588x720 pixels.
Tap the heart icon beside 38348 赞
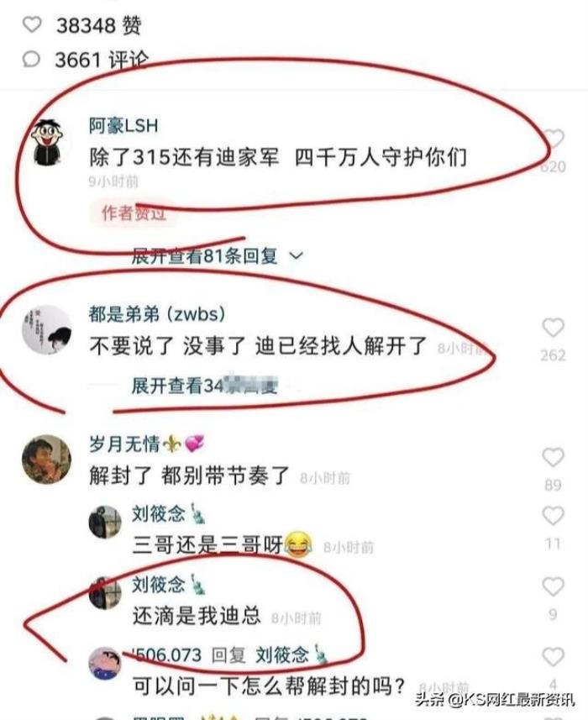(32, 24)
